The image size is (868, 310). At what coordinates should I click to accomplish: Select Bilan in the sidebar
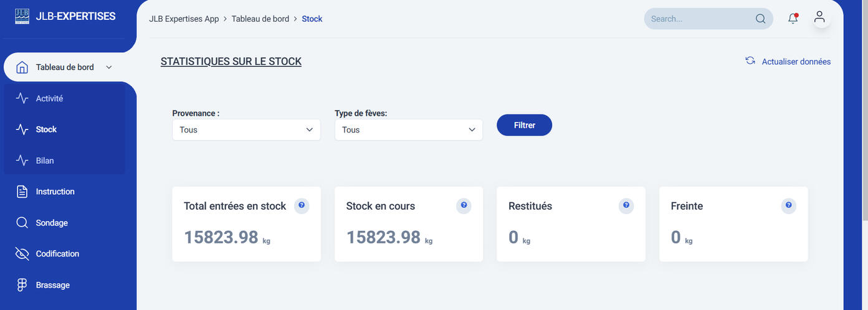click(x=45, y=161)
